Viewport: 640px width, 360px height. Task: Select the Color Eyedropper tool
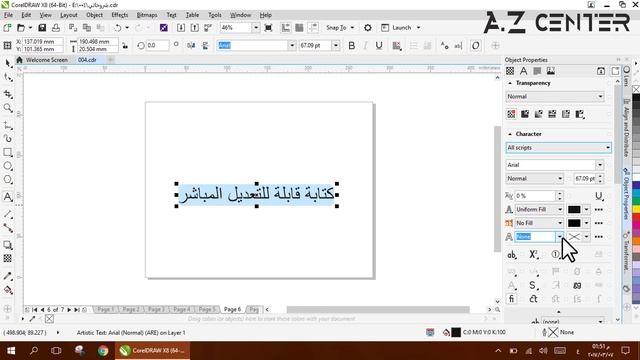(x=8, y=276)
